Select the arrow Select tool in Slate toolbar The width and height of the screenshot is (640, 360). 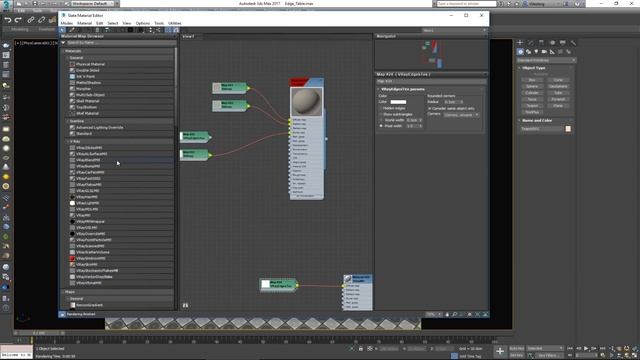(x=62, y=30)
